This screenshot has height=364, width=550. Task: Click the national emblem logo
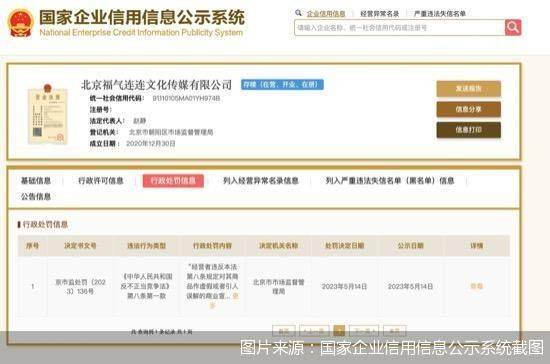(20, 23)
